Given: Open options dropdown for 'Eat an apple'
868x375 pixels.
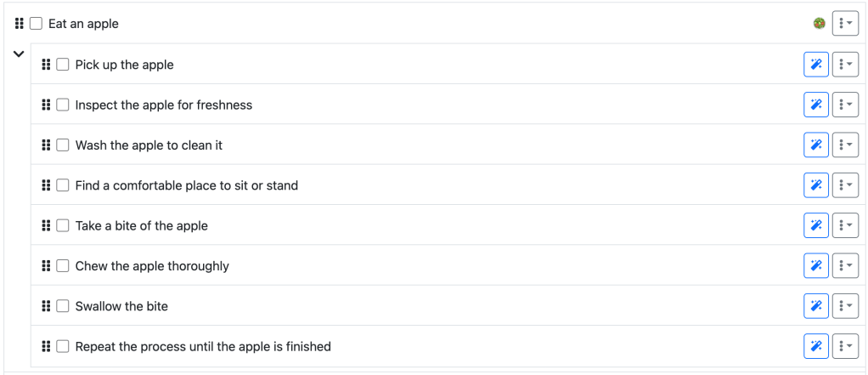Looking at the screenshot, I should 845,24.
